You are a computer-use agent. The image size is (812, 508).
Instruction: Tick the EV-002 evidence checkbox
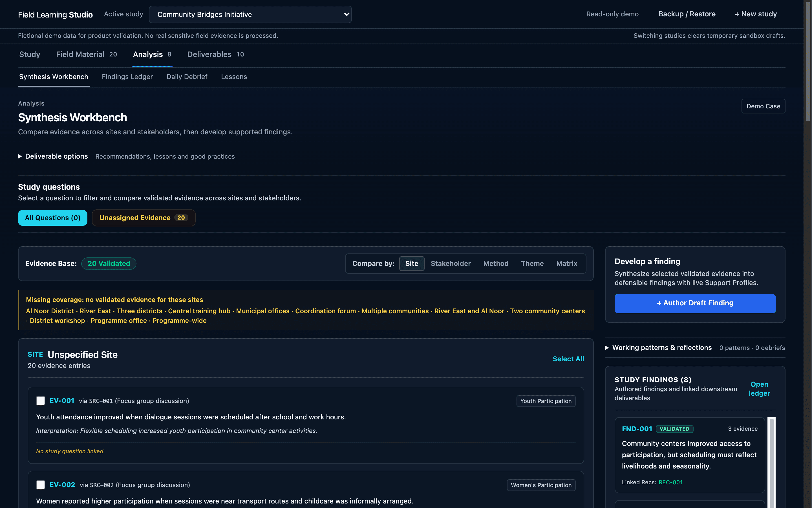click(x=41, y=485)
